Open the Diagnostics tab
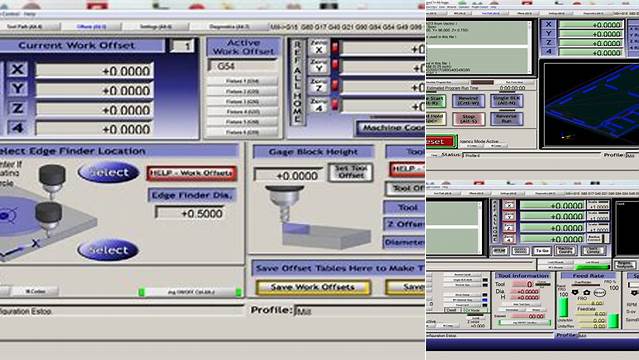639x360 pixels. coord(229,27)
